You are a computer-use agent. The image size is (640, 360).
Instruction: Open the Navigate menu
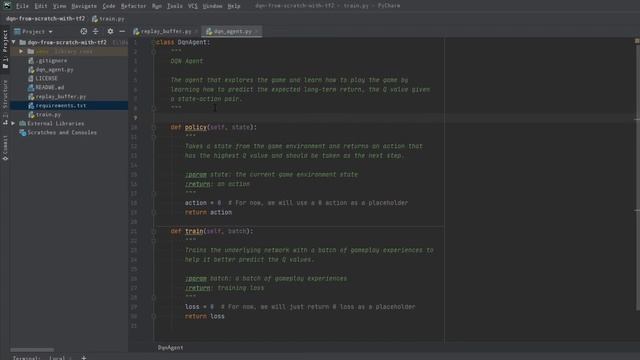coord(84,6)
